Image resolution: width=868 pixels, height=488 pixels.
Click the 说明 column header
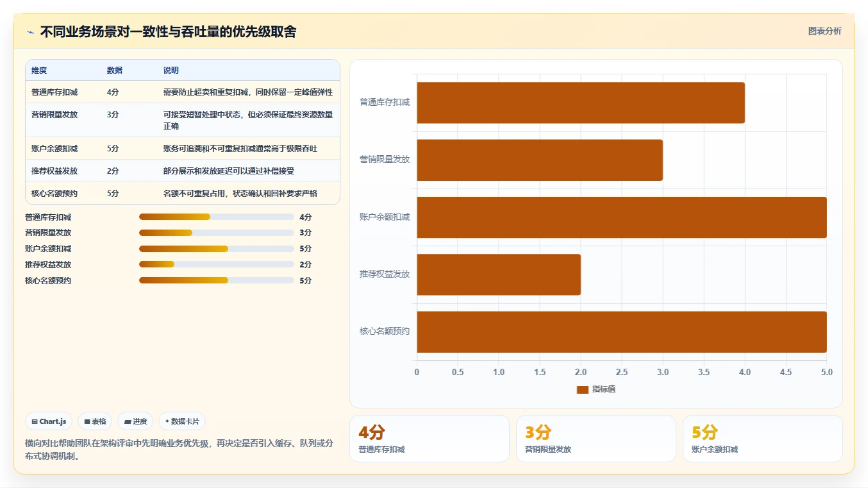tap(171, 71)
